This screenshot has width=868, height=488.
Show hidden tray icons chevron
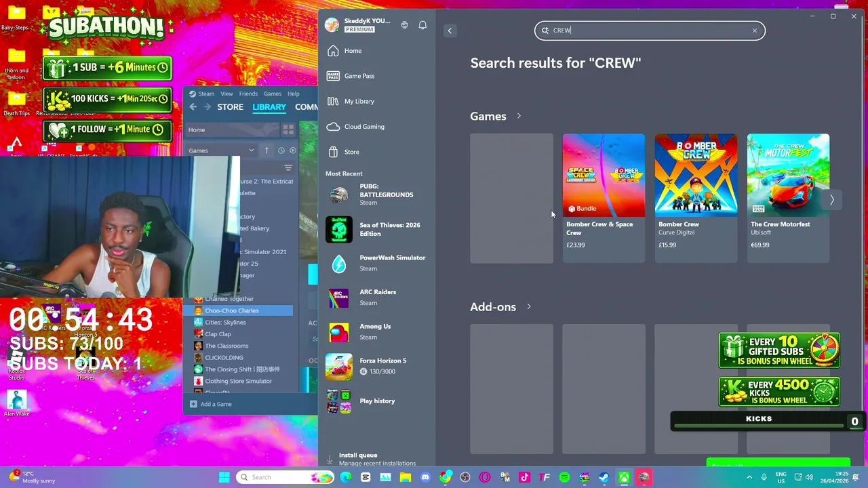pos(749,477)
